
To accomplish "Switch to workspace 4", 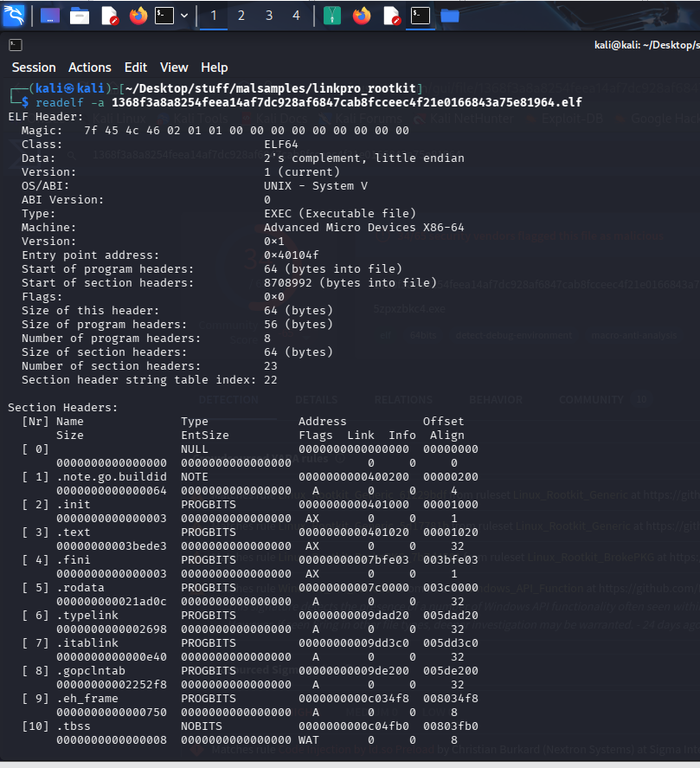I will 296,16.
